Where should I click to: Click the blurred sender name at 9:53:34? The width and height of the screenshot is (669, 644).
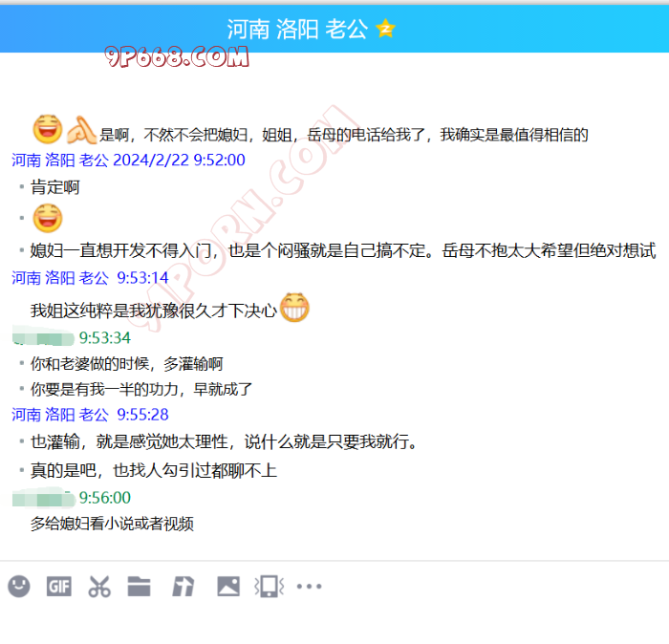click(x=42, y=337)
